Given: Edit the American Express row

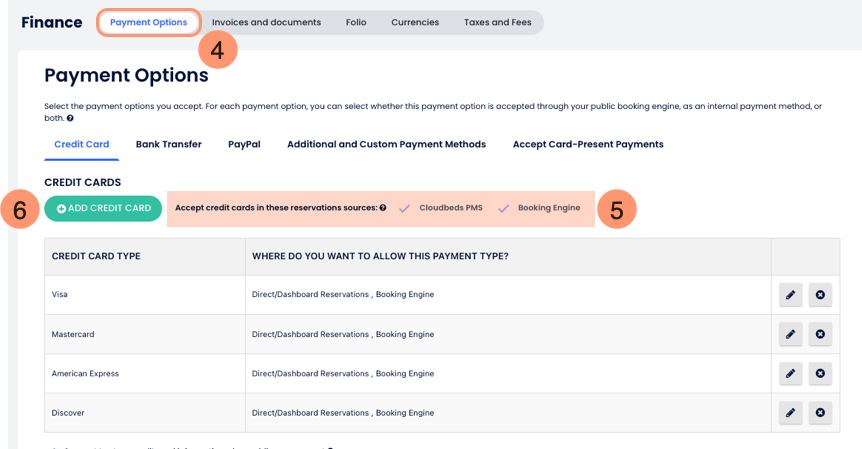Looking at the screenshot, I should pyautogui.click(x=790, y=373).
